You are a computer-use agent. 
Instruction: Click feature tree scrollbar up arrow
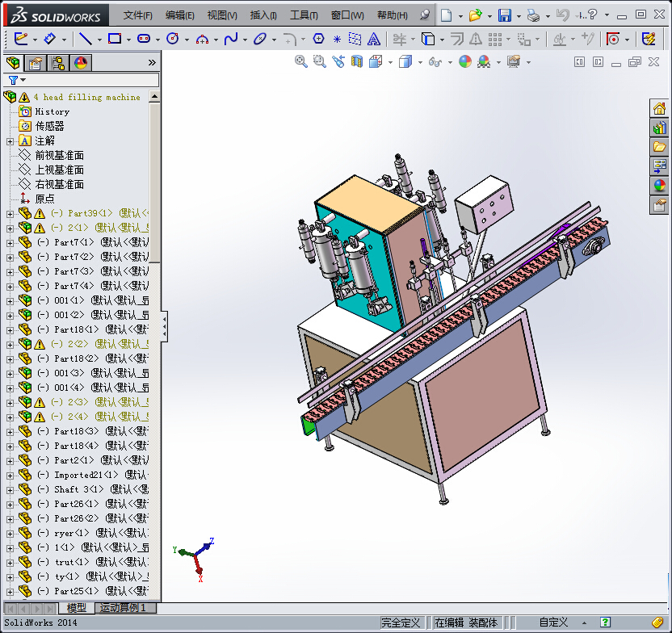click(154, 96)
